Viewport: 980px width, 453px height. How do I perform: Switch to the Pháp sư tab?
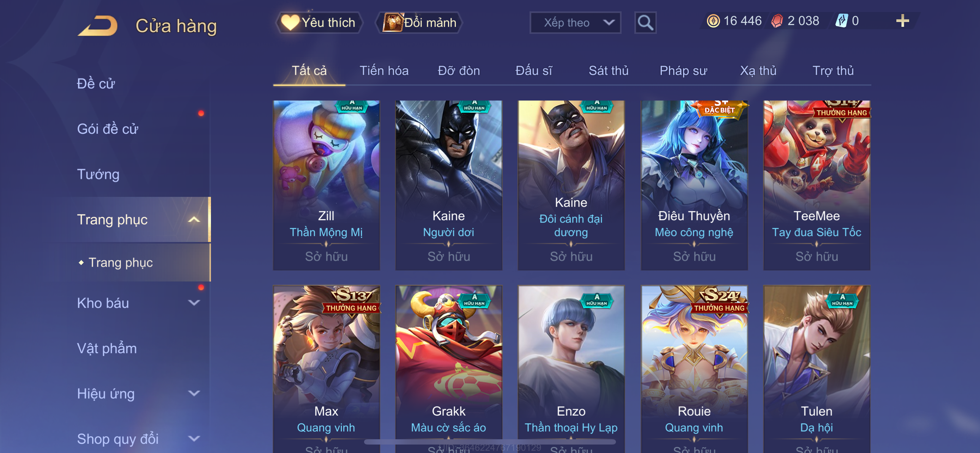[x=683, y=71]
